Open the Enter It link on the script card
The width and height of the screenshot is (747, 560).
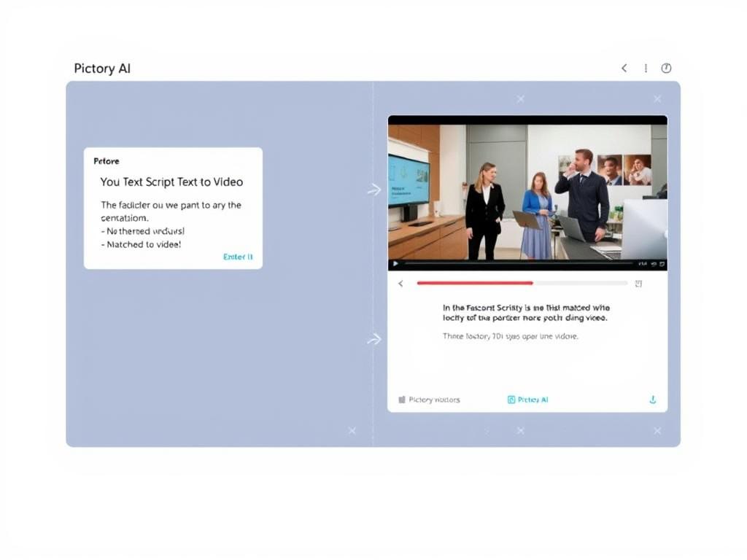point(238,257)
